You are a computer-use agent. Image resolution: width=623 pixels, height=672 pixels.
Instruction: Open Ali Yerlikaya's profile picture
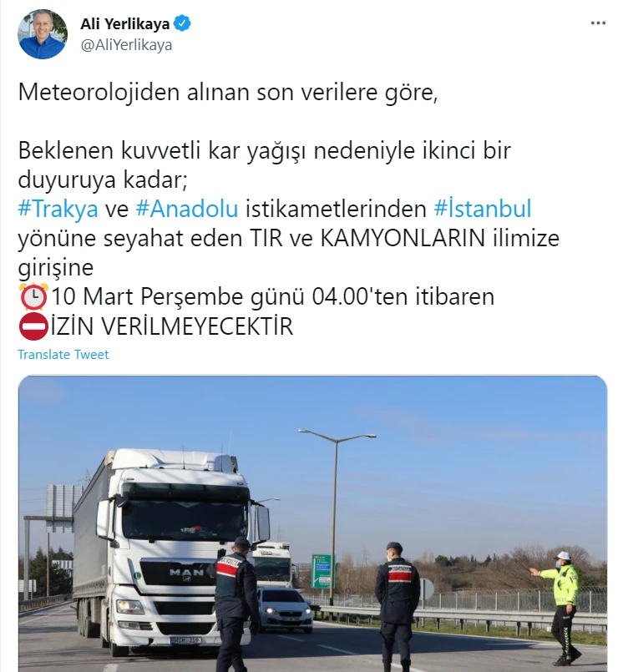(43, 34)
